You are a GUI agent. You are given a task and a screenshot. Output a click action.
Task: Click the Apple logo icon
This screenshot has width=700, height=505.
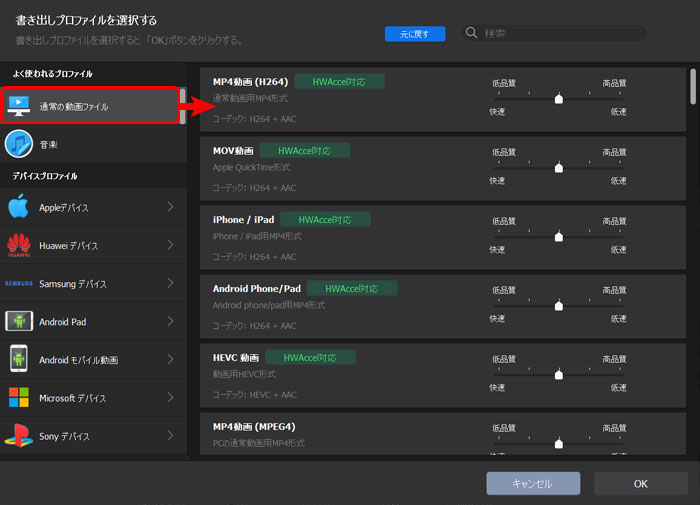coord(19,207)
